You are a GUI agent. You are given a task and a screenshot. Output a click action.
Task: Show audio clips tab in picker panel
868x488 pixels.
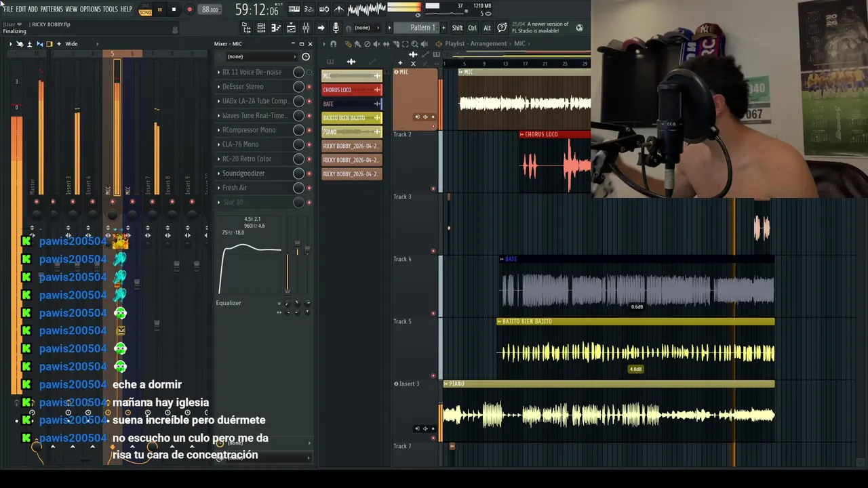click(x=351, y=62)
